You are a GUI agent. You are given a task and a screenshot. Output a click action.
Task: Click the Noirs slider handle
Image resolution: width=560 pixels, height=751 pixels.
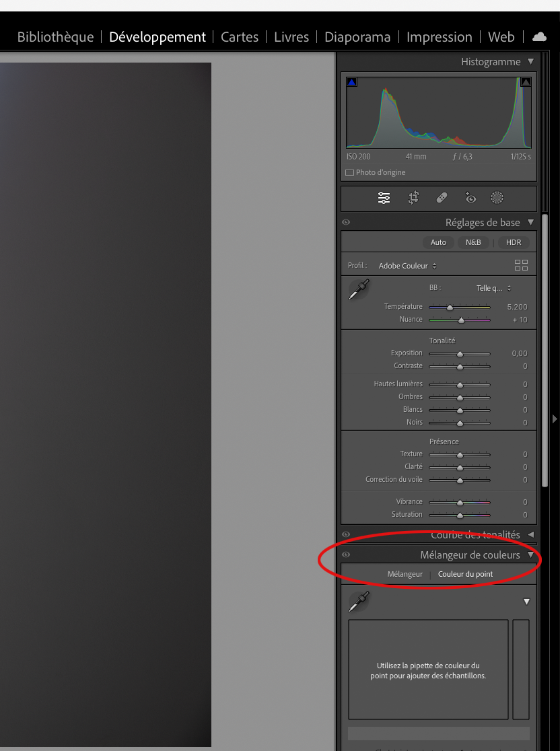pos(460,423)
